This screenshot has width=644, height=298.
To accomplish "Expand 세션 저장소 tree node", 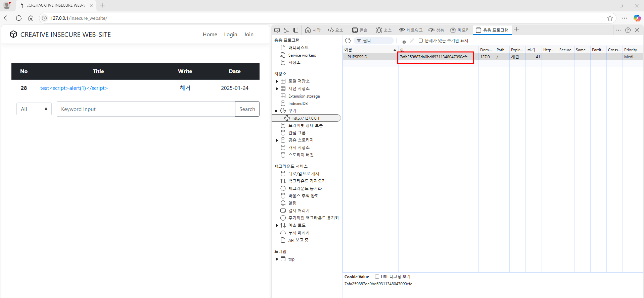I will click(277, 88).
